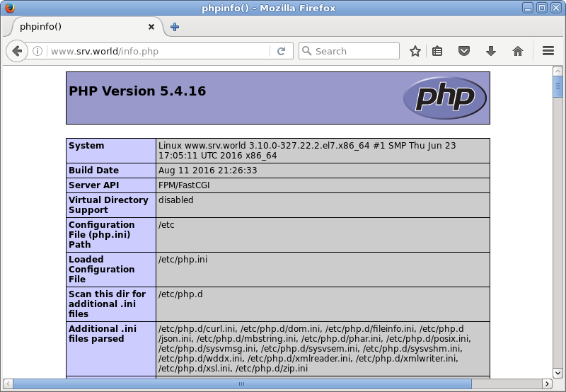Viewport: 566px width, 392px height.
Task: Open the Firefox hamburger menu
Action: pyautogui.click(x=548, y=51)
